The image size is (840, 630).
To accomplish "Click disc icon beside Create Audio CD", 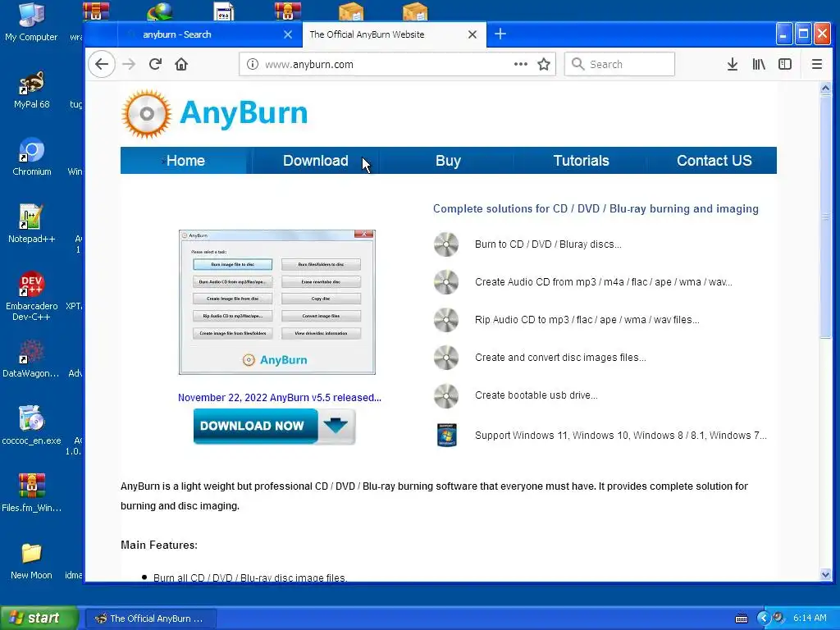I will coord(446,282).
